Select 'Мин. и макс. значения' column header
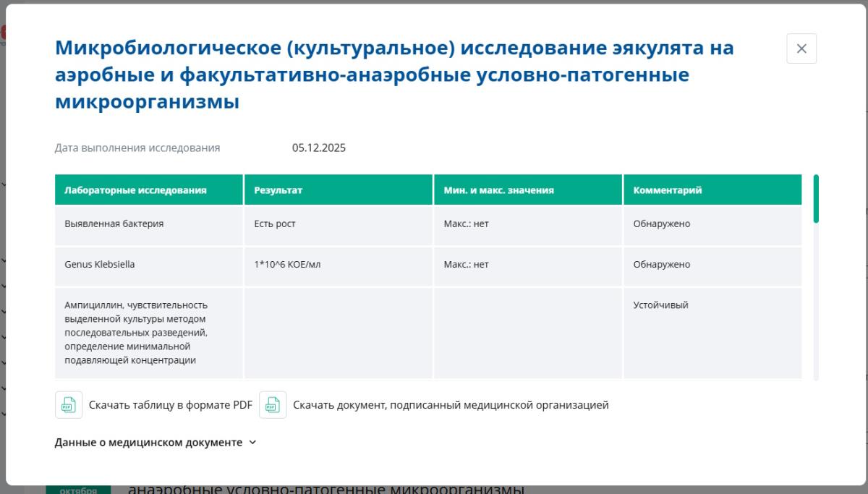 (x=498, y=190)
